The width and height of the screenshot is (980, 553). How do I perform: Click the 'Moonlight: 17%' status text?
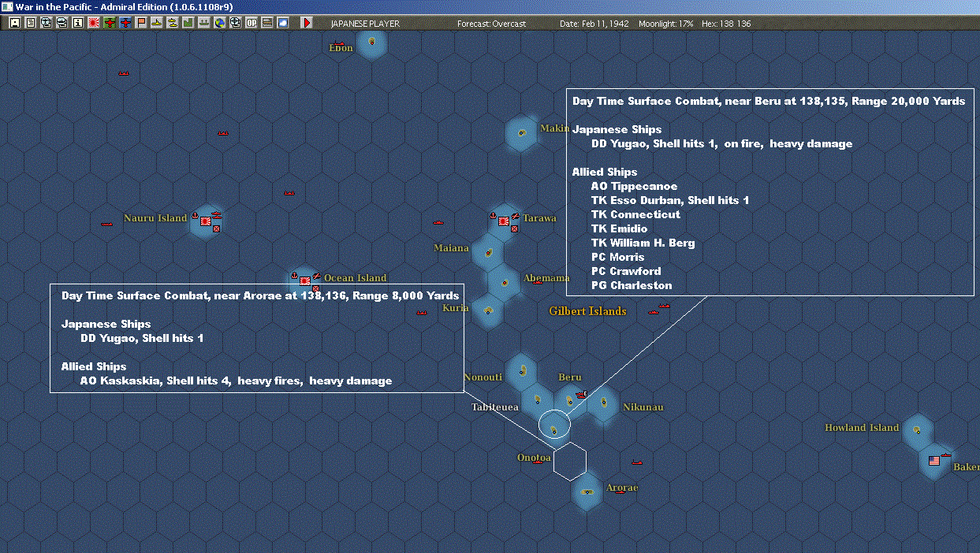coord(666,24)
